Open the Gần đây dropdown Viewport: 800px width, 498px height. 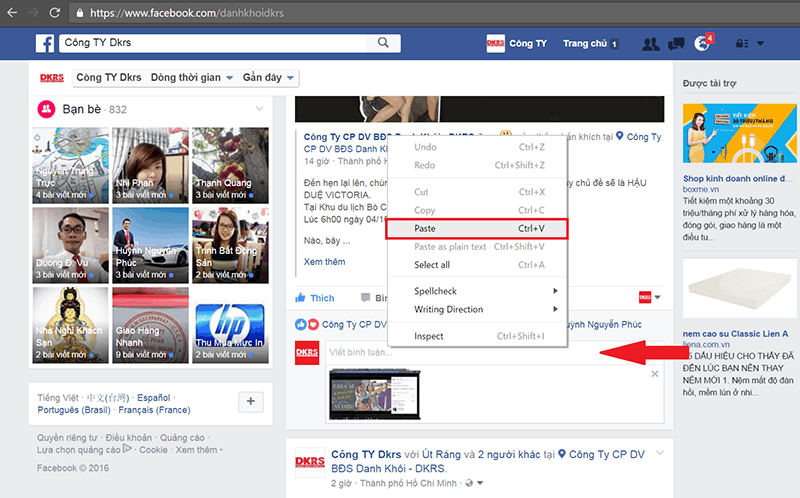pos(268,78)
